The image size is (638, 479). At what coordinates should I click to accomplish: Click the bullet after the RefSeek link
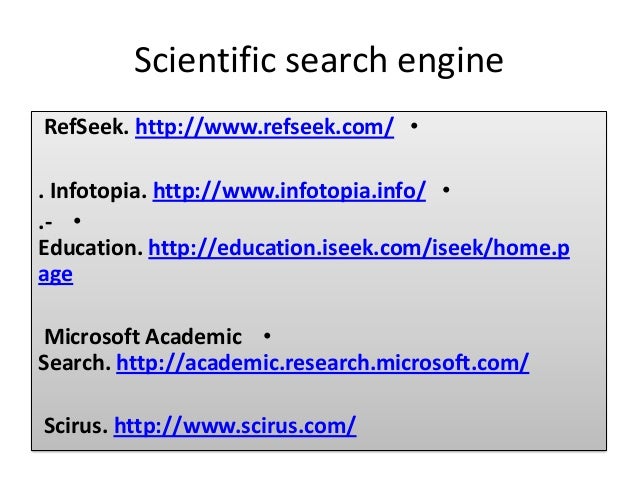pyautogui.click(x=414, y=129)
